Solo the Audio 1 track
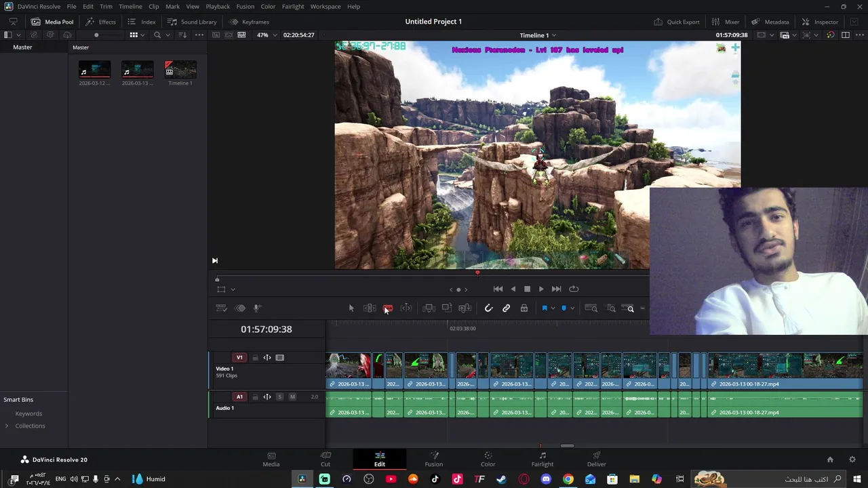 (x=279, y=397)
